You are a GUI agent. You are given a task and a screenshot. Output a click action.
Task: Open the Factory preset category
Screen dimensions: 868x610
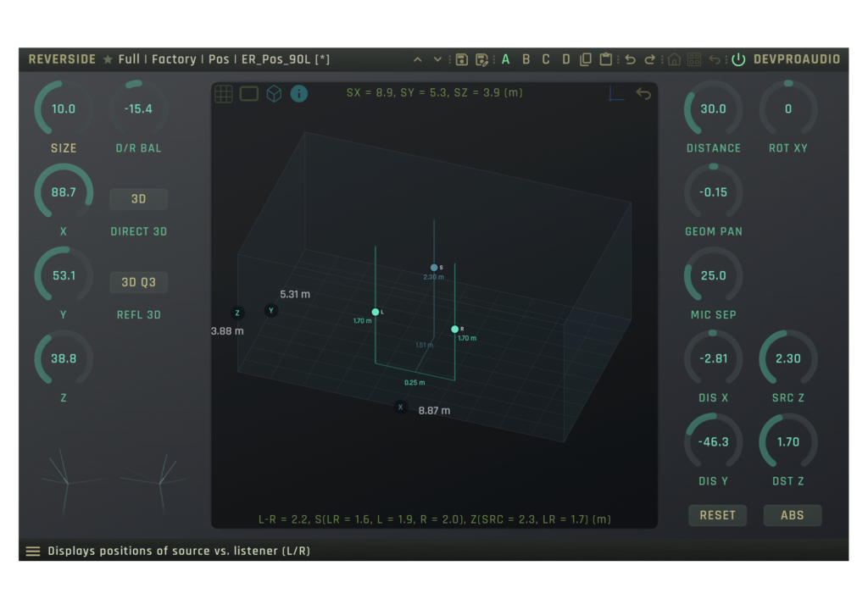pyautogui.click(x=174, y=59)
